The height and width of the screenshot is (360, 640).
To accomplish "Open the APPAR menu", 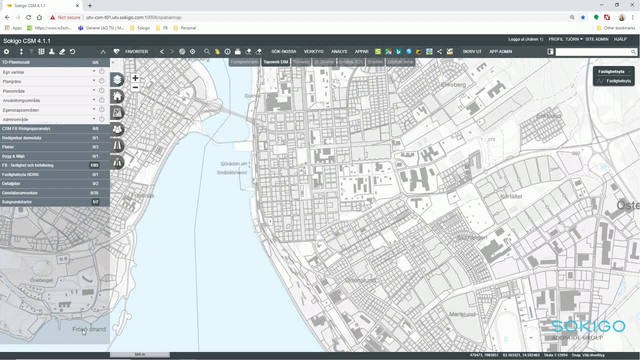I will (361, 52).
